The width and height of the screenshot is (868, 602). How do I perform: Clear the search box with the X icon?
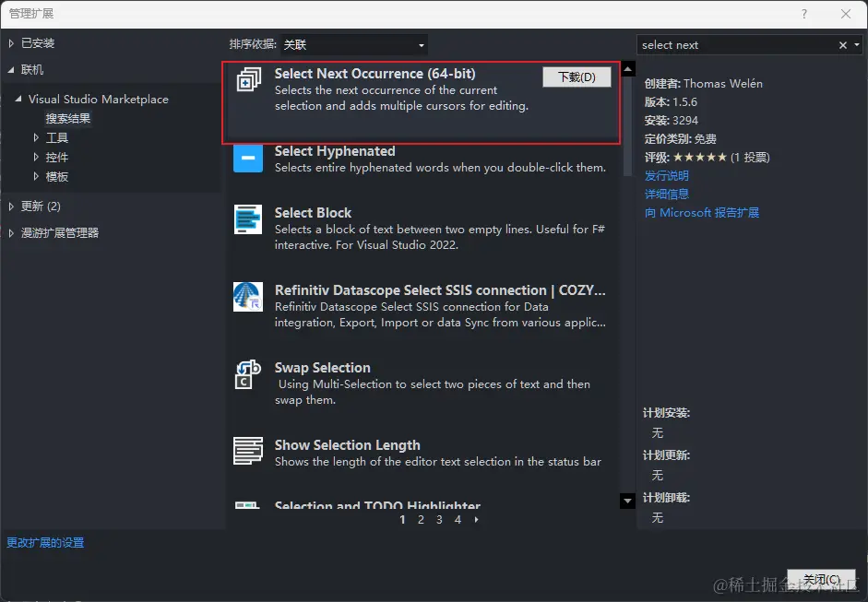click(842, 45)
